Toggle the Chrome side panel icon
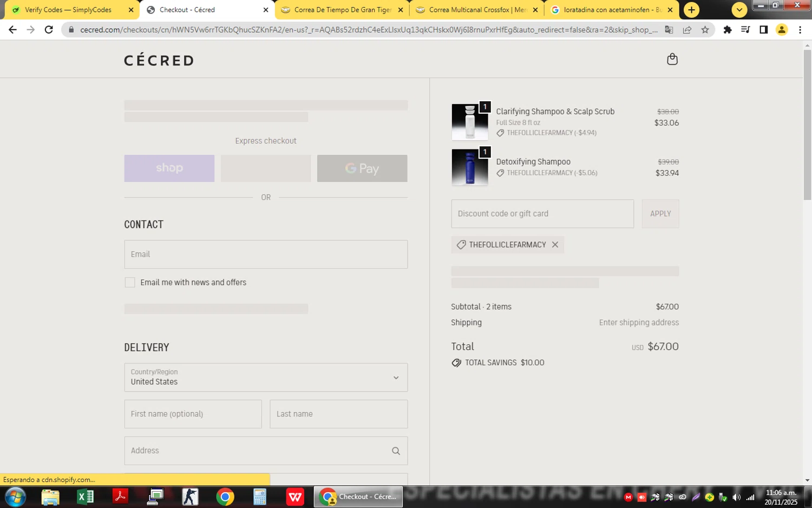 point(763,30)
